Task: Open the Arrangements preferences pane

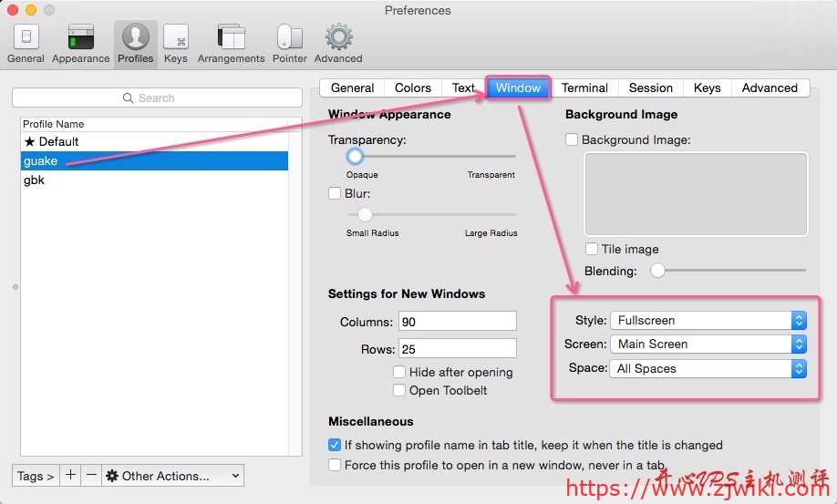Action: coord(232,43)
